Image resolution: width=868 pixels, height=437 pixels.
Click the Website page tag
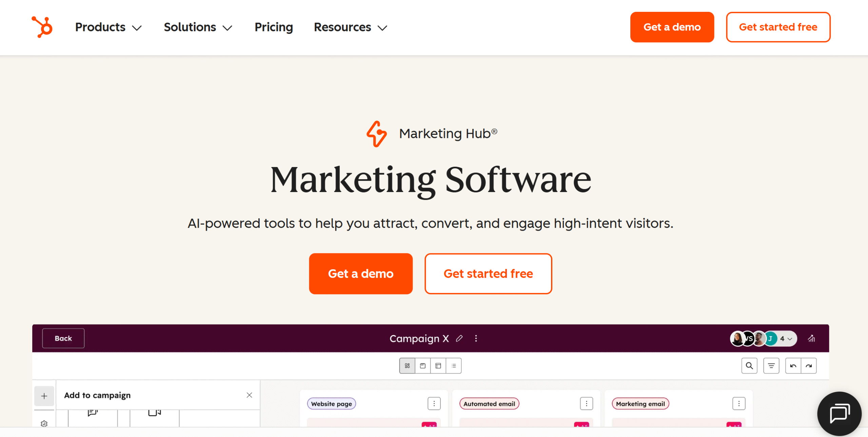[331, 404]
